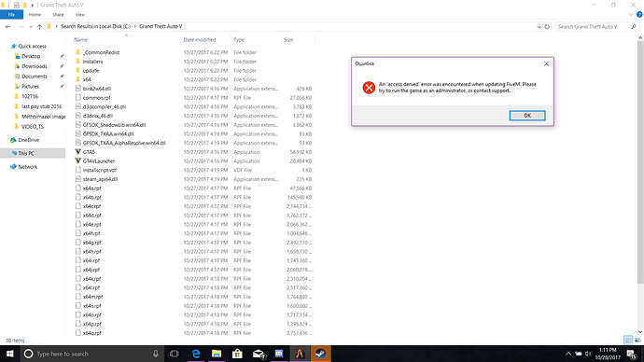The width and height of the screenshot is (644, 362).
Task: Open Pictures in Quick access
Action: point(30,86)
